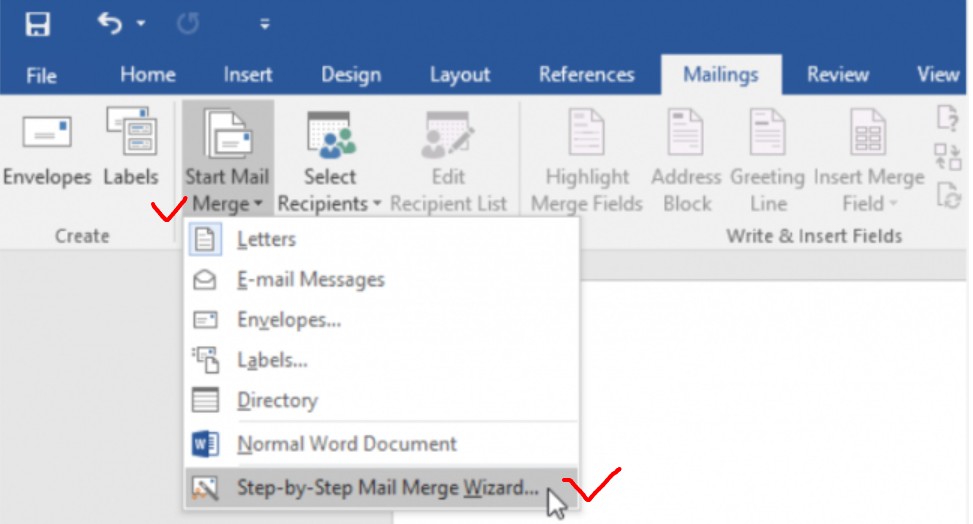Image resolution: width=973 pixels, height=524 pixels.
Task: Choose E-mail Messages from the menu
Action: pos(381,279)
